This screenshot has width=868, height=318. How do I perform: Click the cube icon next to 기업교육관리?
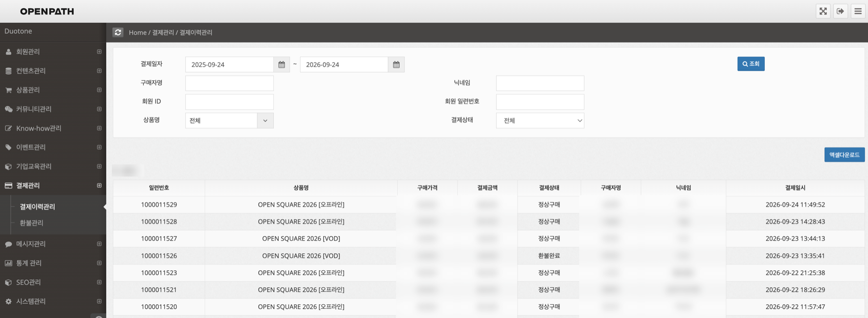click(x=8, y=166)
